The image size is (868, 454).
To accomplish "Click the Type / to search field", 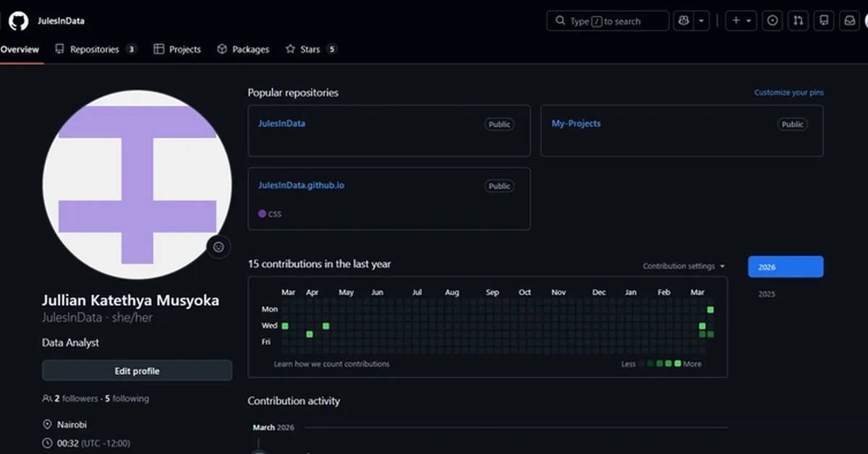I will point(608,21).
